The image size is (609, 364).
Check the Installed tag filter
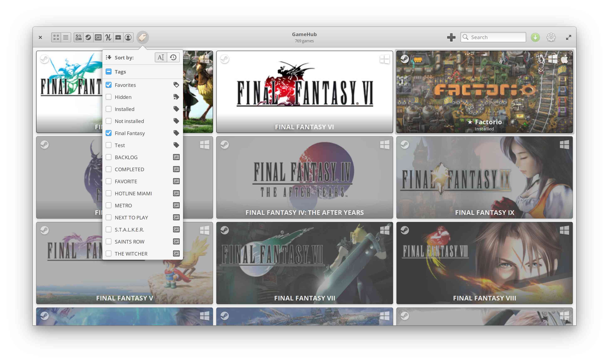coord(109,109)
